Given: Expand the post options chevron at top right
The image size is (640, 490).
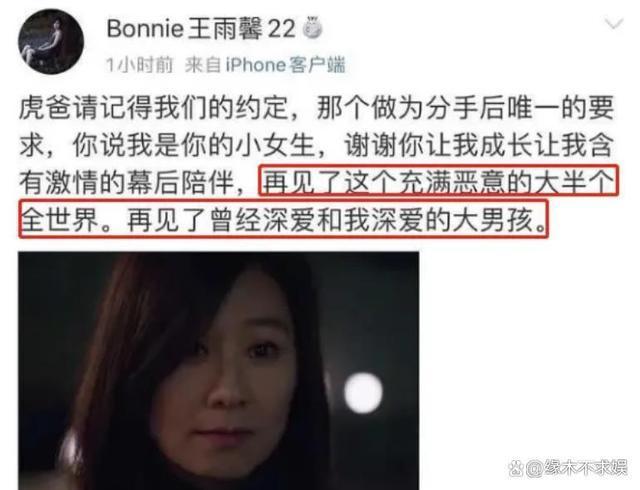Looking at the screenshot, I should click(x=613, y=24).
